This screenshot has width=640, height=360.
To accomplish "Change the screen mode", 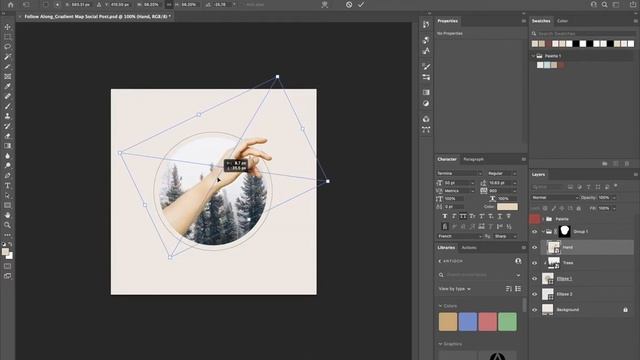I will click(x=7, y=276).
